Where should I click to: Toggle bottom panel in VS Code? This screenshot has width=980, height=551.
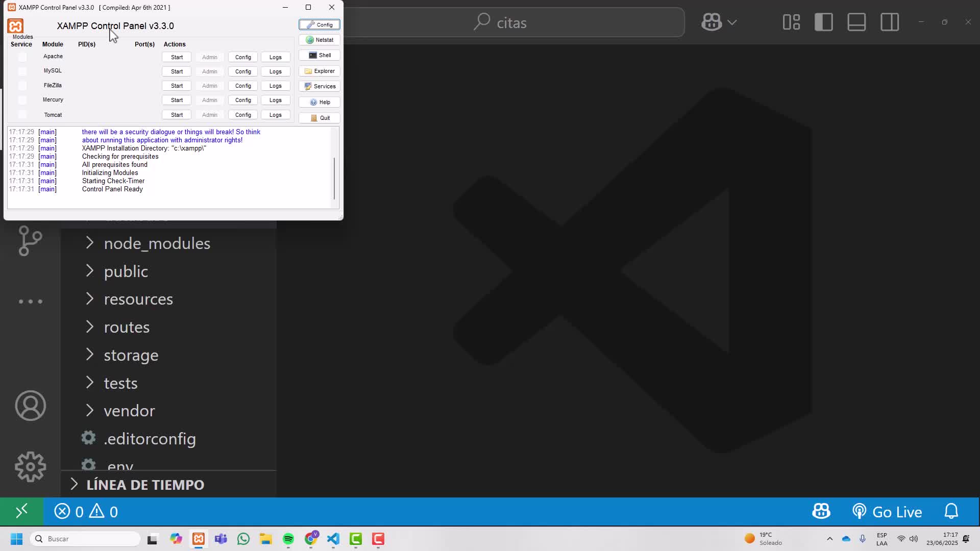coord(856,22)
